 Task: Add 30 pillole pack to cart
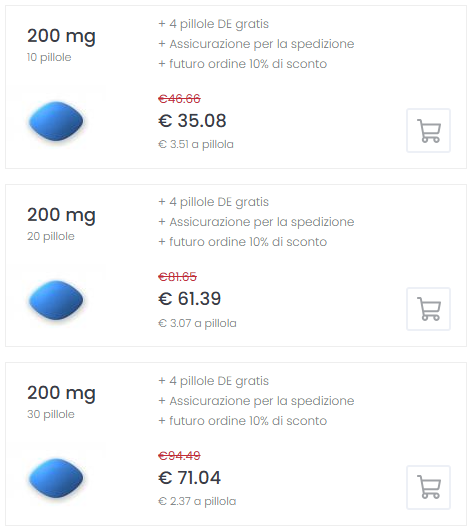click(x=428, y=487)
